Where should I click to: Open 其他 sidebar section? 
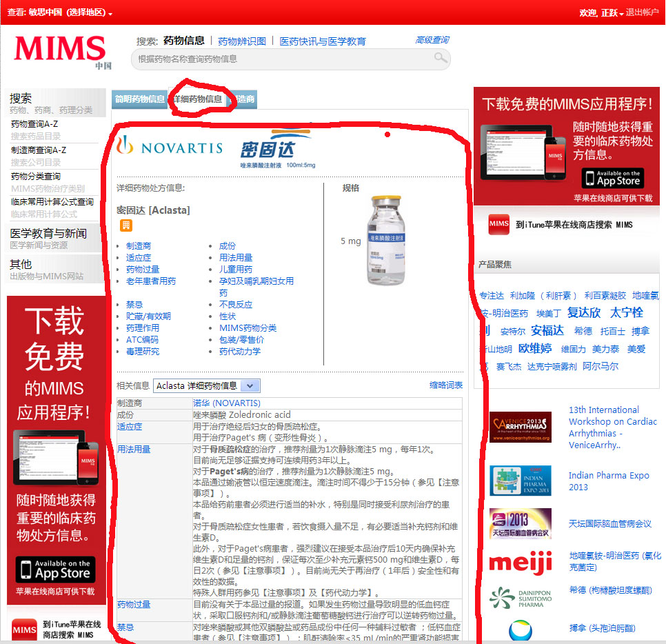click(21, 264)
